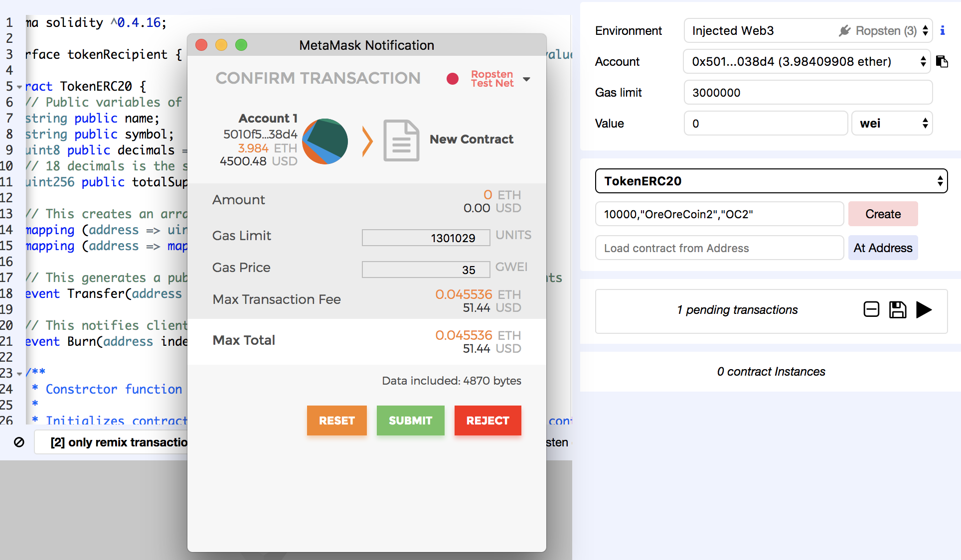Image resolution: width=961 pixels, height=560 pixels.
Task: Click the clear console icon
Action: coord(19,442)
